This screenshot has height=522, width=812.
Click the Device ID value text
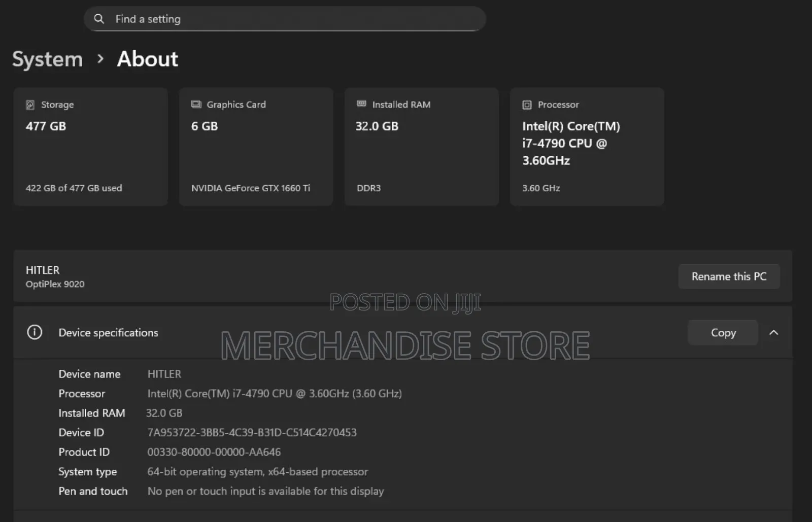pos(252,432)
